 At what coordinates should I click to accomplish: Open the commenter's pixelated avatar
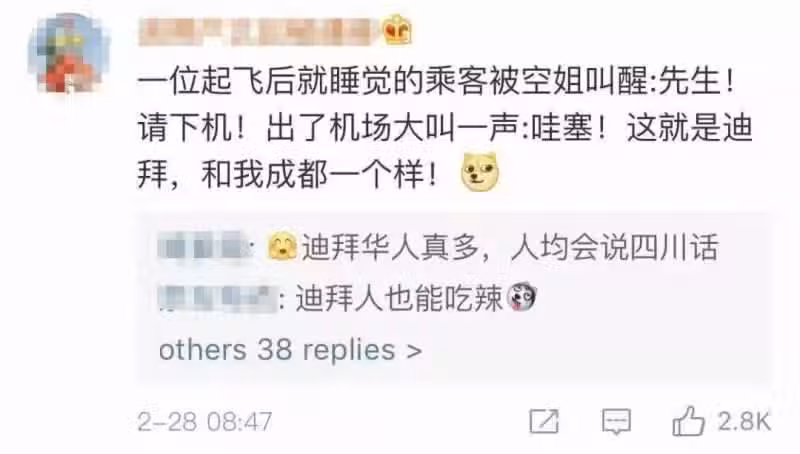tap(67, 53)
